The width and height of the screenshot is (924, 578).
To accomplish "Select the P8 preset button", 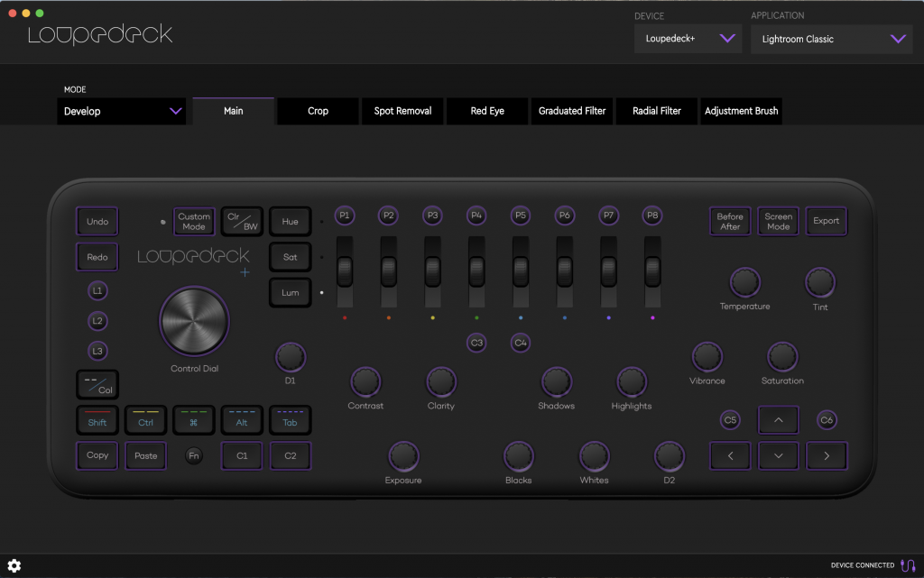I will coord(652,216).
